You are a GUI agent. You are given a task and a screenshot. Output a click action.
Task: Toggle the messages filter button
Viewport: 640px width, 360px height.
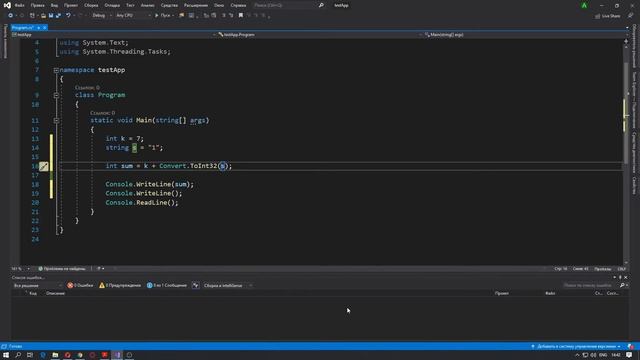click(167, 285)
